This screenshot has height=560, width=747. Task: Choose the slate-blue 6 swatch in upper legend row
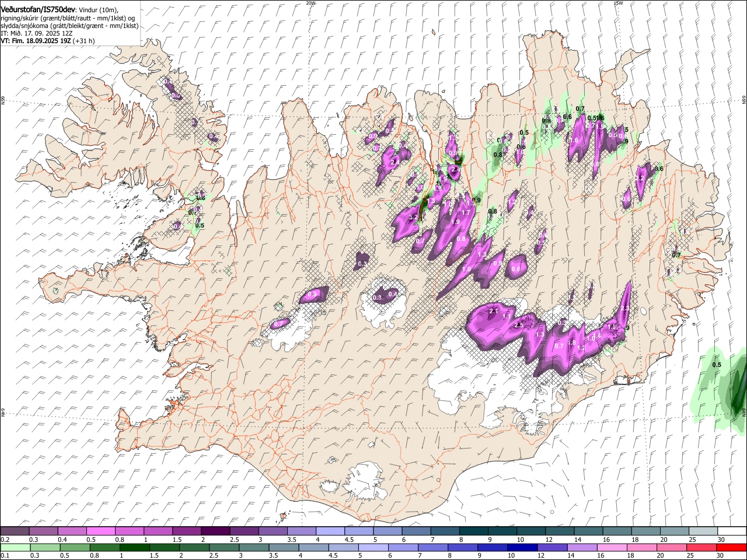click(415, 531)
